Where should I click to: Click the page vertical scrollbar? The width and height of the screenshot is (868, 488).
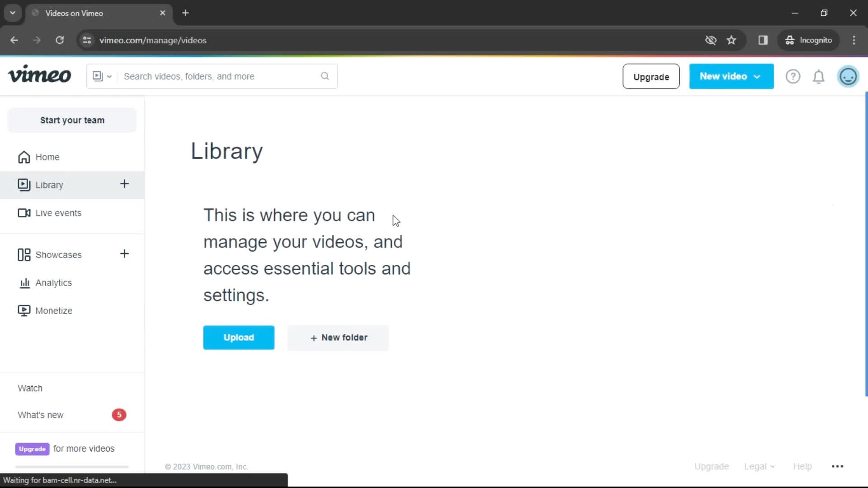coord(866,244)
